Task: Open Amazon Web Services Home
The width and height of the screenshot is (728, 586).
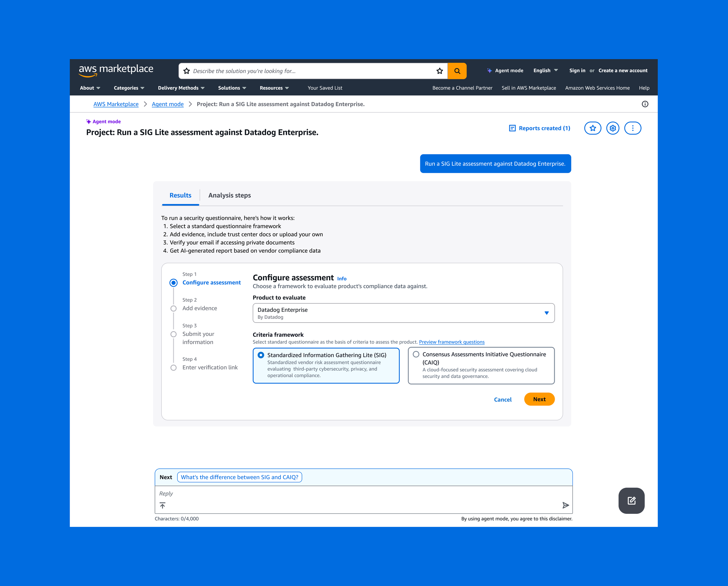Action: [597, 88]
